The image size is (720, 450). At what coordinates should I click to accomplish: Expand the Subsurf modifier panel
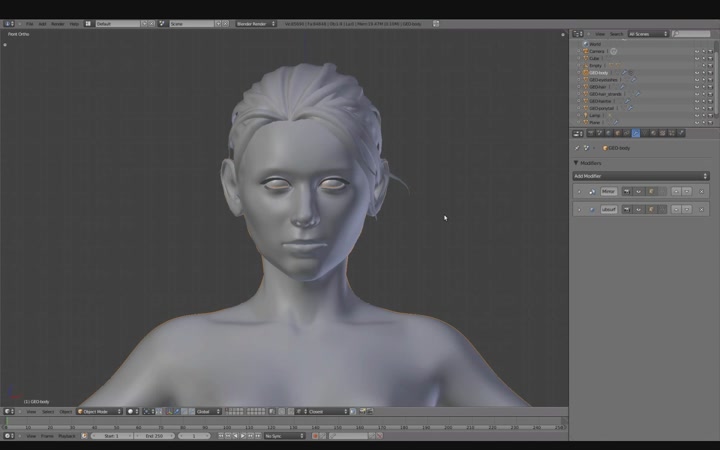579,209
